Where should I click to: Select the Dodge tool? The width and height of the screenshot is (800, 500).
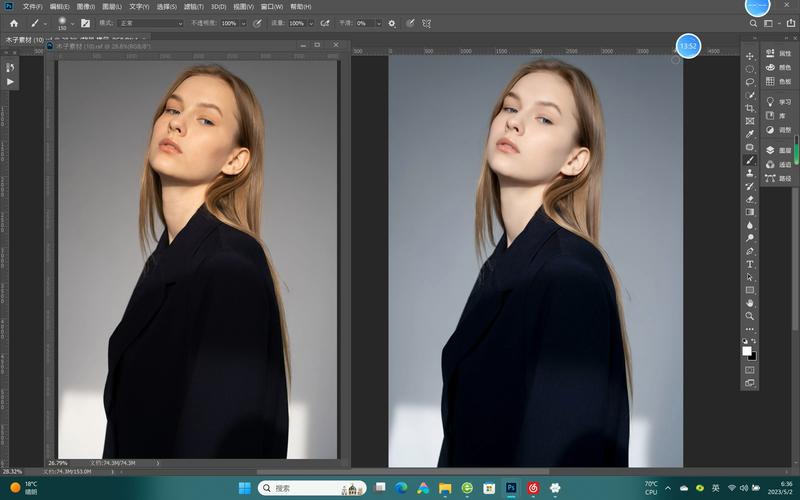749,238
